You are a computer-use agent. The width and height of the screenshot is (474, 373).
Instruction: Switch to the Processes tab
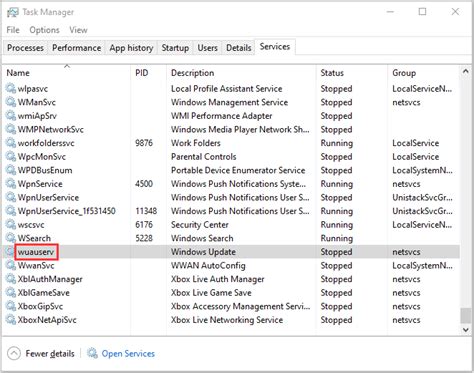coord(25,48)
